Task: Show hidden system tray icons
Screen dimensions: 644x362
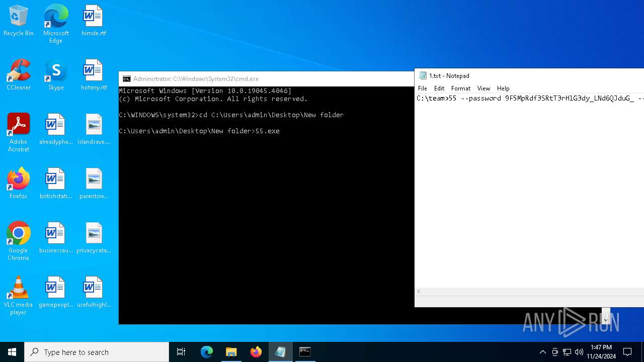Action: 542,352
